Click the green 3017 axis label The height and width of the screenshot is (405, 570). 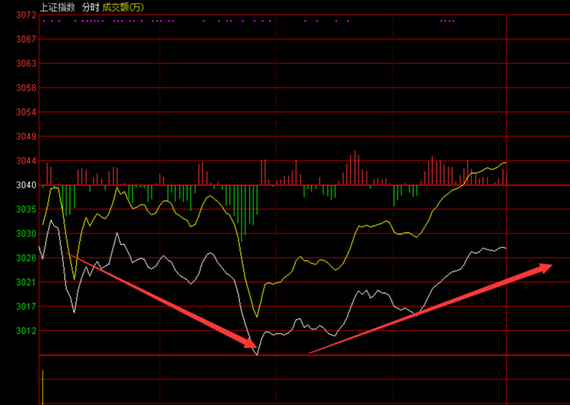click(x=26, y=306)
